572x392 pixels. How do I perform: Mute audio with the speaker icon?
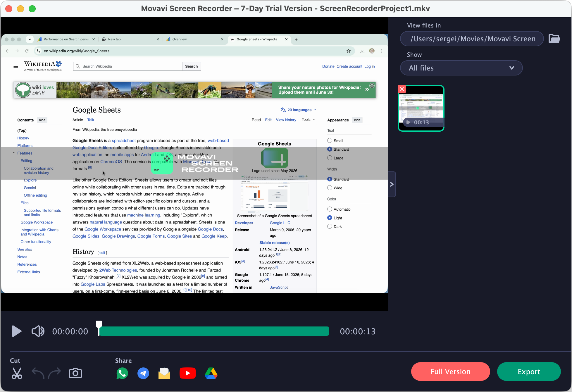38,331
